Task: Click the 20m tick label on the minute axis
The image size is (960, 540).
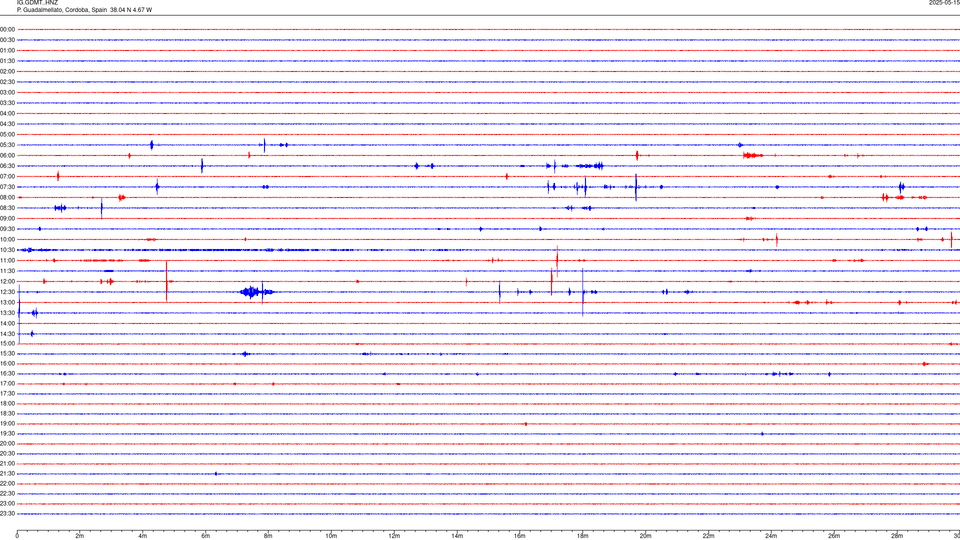Action: (645, 536)
